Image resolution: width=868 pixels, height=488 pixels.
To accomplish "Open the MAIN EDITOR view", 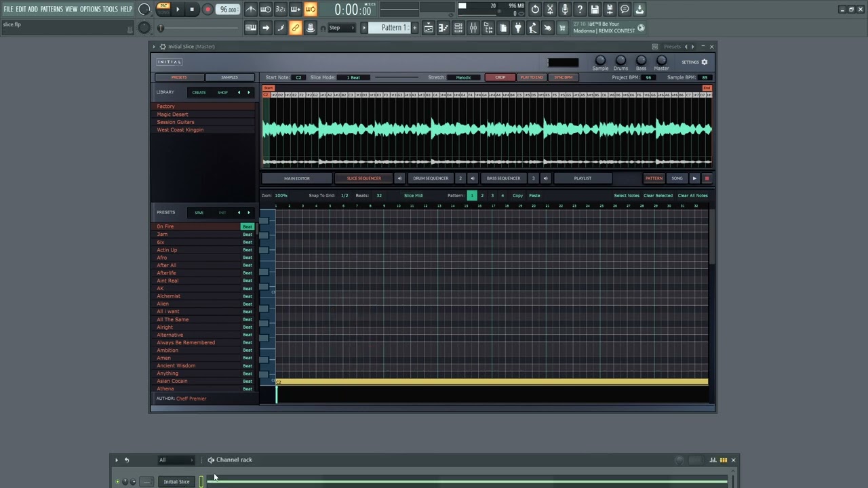I will pyautogui.click(x=297, y=178).
